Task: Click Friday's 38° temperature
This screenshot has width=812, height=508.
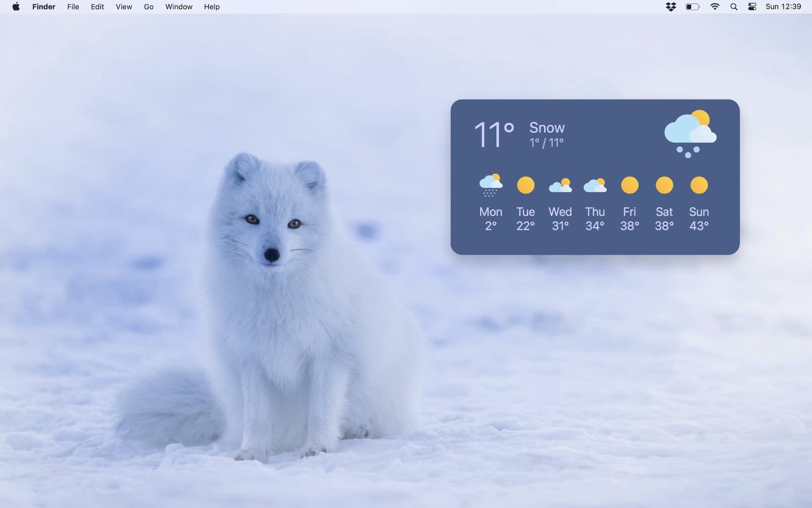Action: 630,226
